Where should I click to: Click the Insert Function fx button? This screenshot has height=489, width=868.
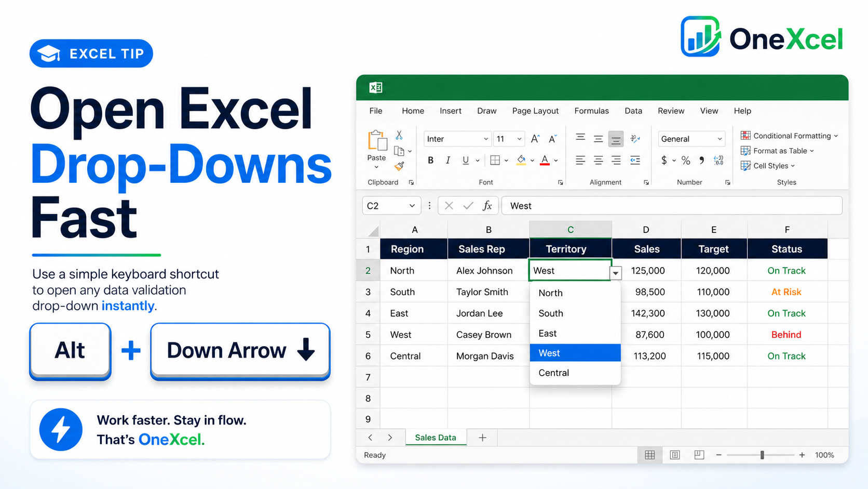tap(487, 206)
